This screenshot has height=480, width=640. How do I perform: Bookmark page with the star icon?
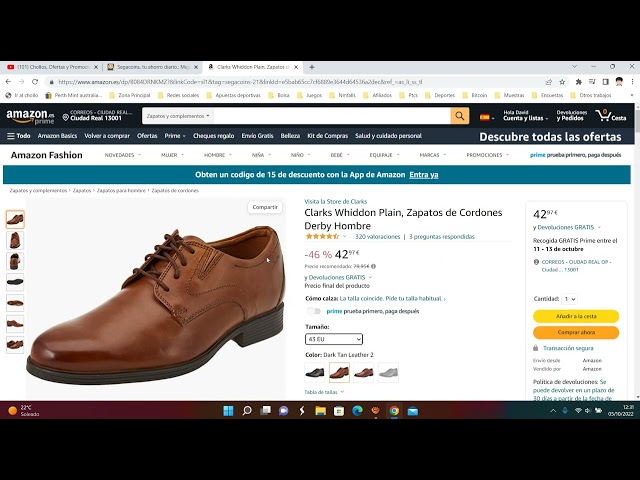pyautogui.click(x=562, y=82)
